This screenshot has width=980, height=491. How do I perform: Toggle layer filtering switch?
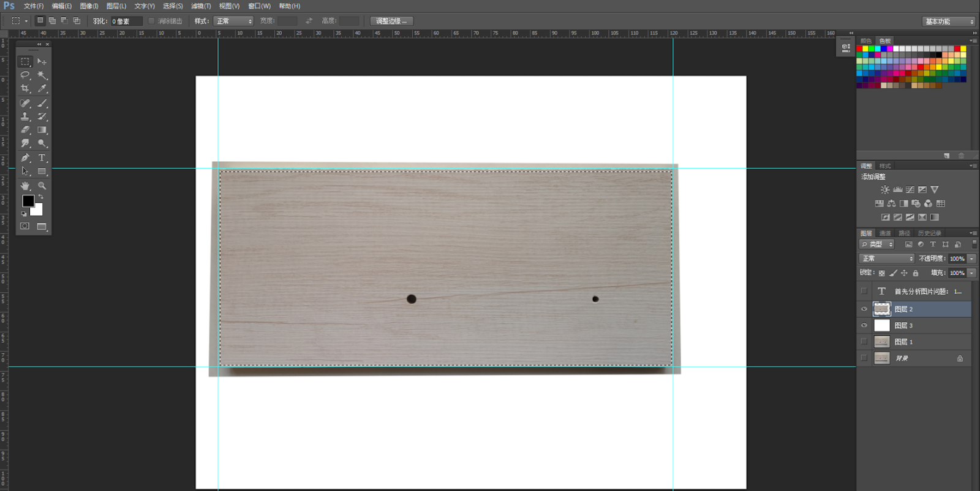[974, 244]
